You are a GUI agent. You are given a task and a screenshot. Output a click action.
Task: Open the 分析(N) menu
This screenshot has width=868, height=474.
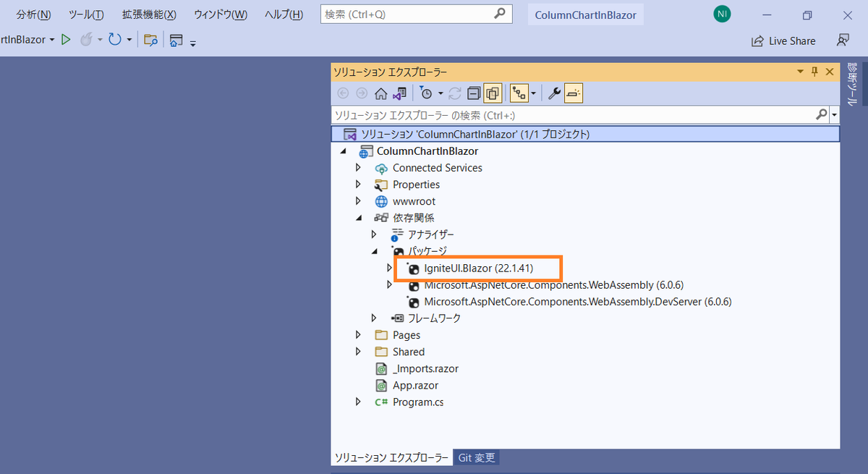tap(33, 14)
